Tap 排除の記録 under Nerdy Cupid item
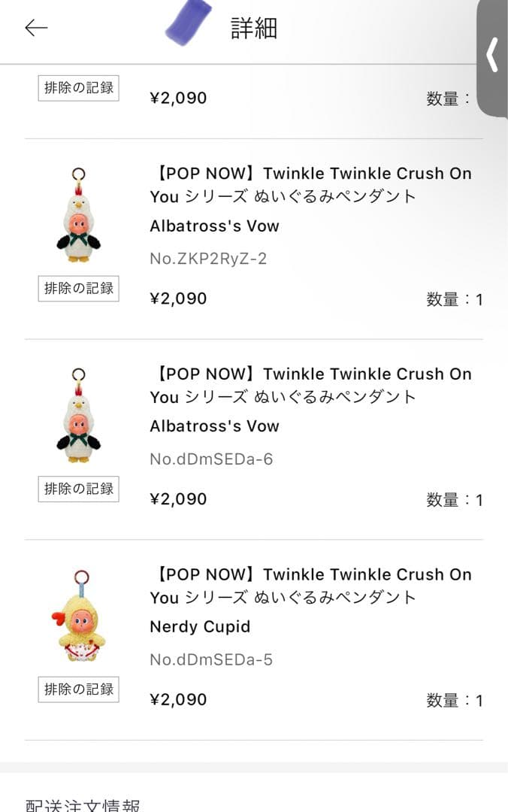This screenshot has height=812, width=508. 79,689
